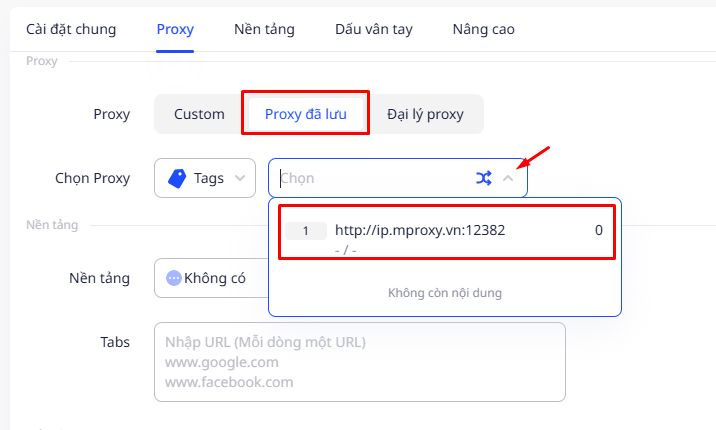Switch to Proxy đã lưu mode
This screenshot has width=716, height=430.
[305, 114]
